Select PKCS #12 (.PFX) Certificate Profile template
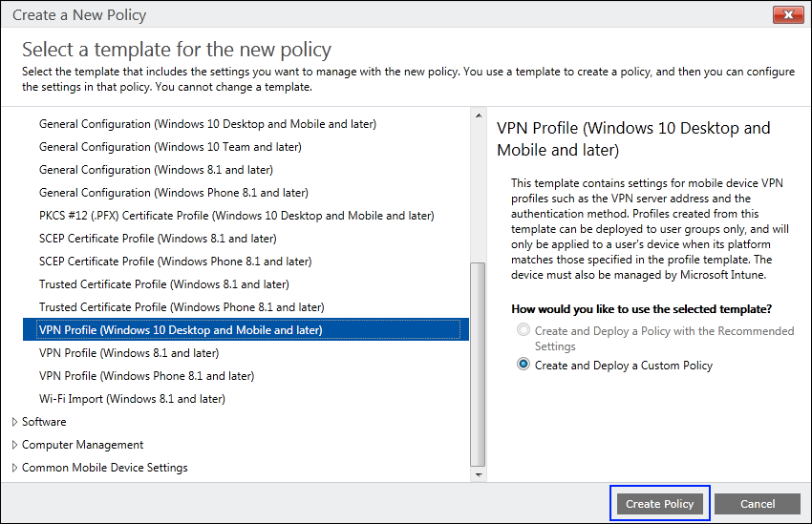Image resolution: width=812 pixels, height=524 pixels. pos(236,216)
